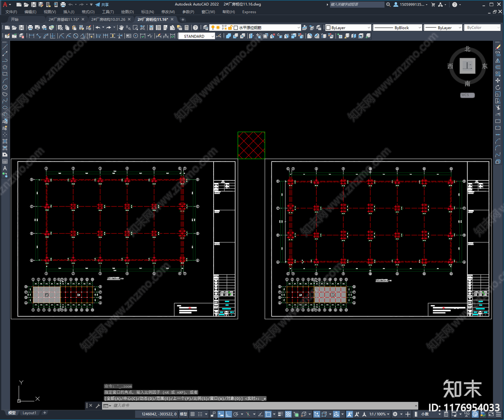Open the ByLayer lineweight dropdown

pyautogui.click(x=443, y=28)
